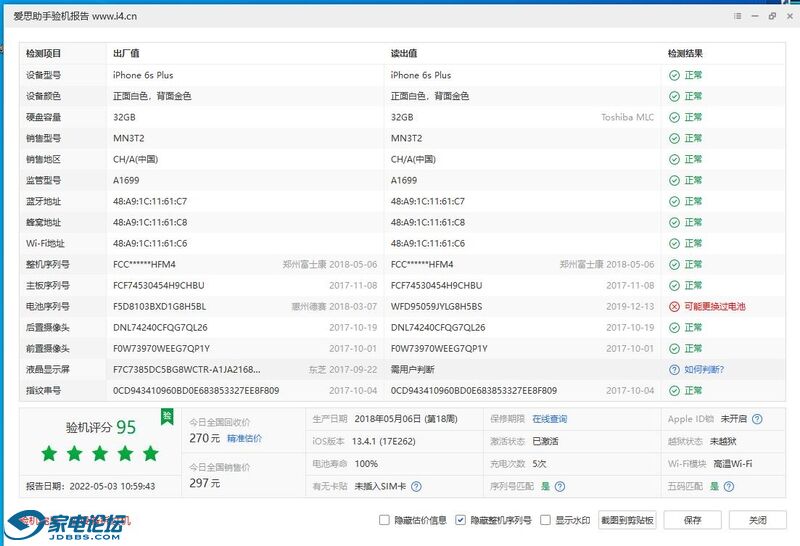This screenshot has width=800, height=546.
Task: Click the 已激活 activation status
Action: coord(545,441)
